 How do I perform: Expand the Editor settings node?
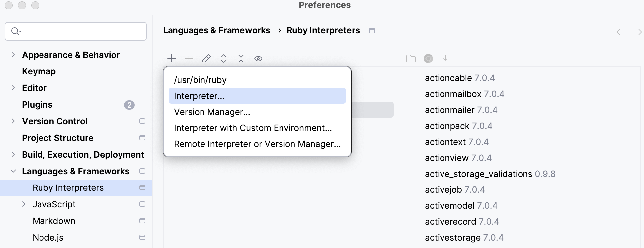13,88
